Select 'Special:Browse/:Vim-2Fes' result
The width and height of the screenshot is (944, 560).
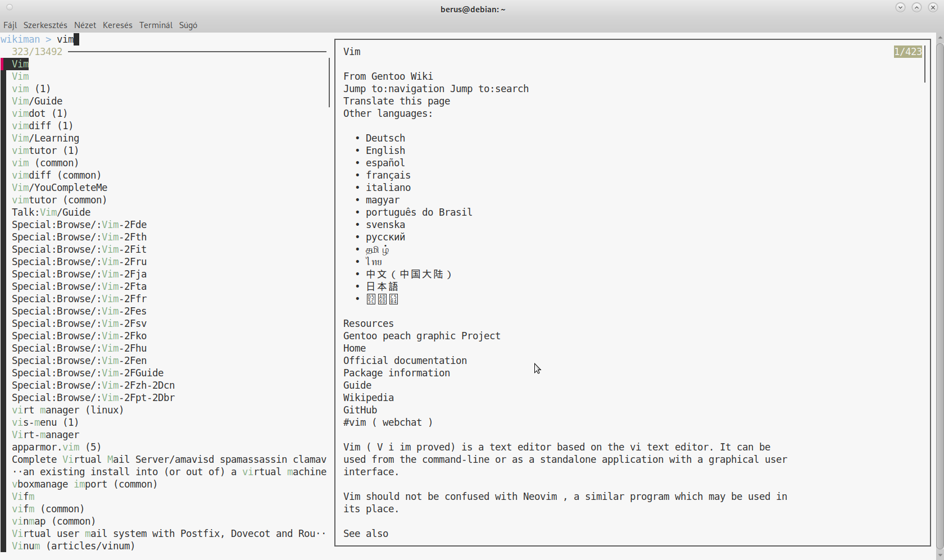[x=79, y=311]
